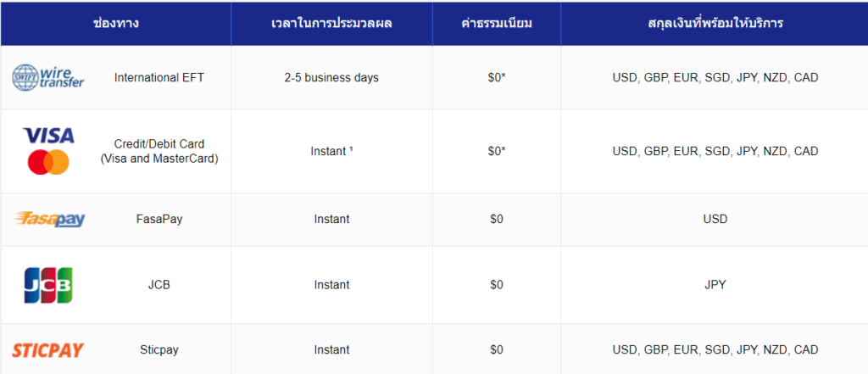Click the $0* fee for International EFT
The height and width of the screenshot is (374, 868).
click(x=496, y=77)
